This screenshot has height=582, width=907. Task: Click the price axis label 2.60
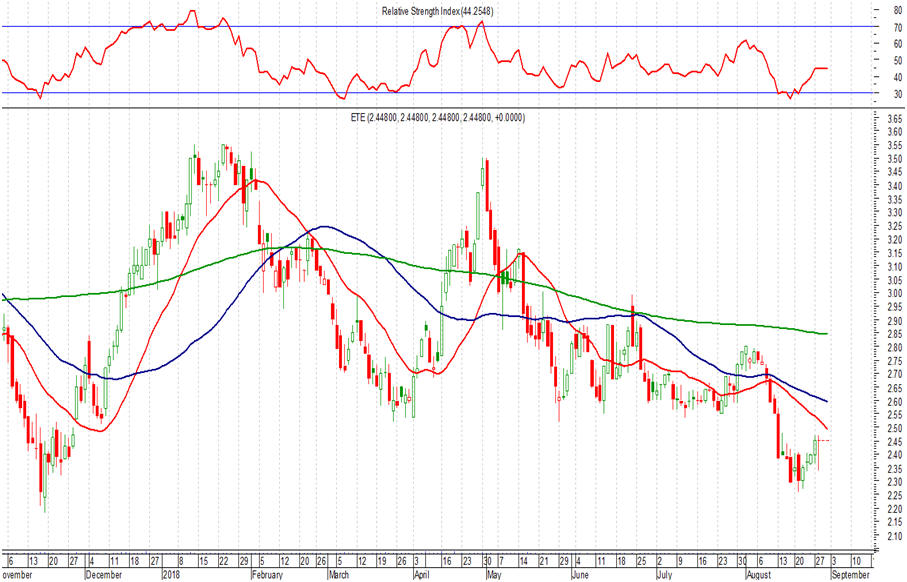tap(894, 402)
